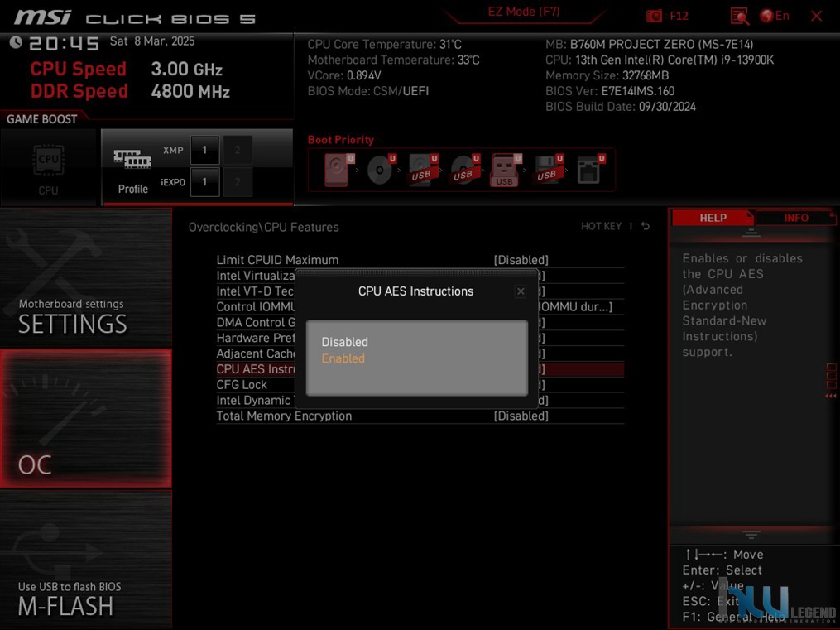Click the date Sat 8 Mar, 2025

(x=152, y=41)
